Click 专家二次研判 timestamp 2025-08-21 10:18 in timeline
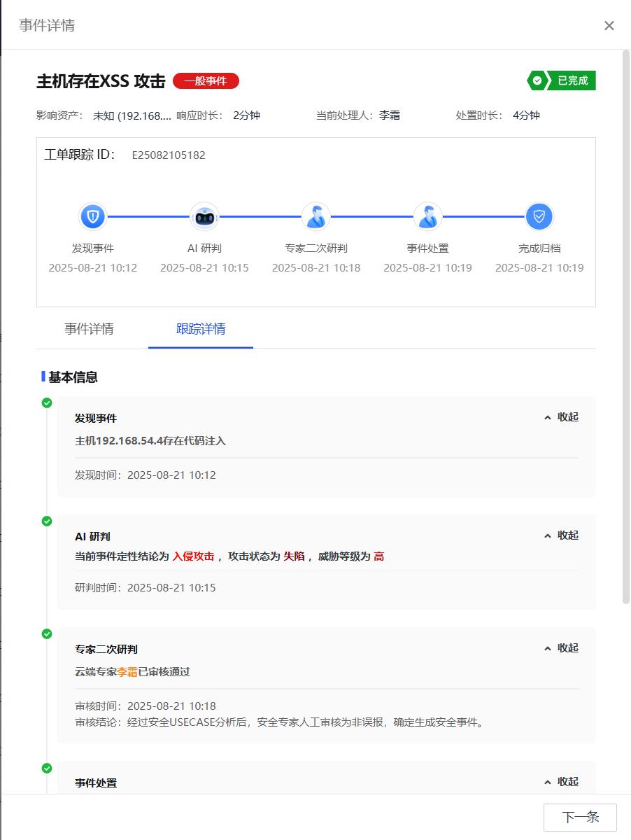Screen dimensions: 631x840 (x=316, y=268)
